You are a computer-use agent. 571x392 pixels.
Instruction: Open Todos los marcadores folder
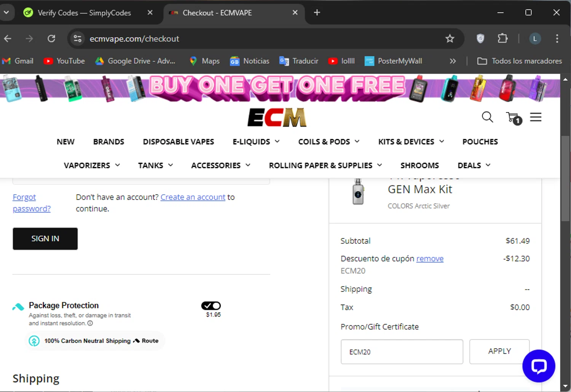[520, 61]
